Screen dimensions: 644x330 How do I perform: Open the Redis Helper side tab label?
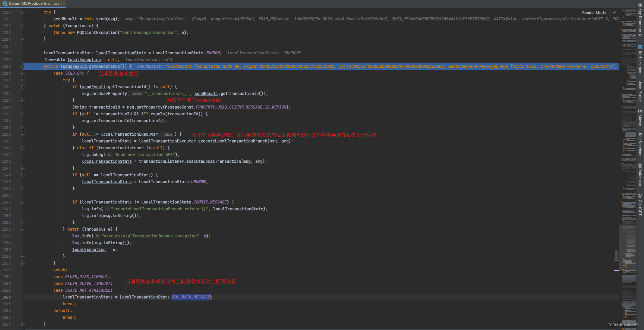tap(640, 62)
